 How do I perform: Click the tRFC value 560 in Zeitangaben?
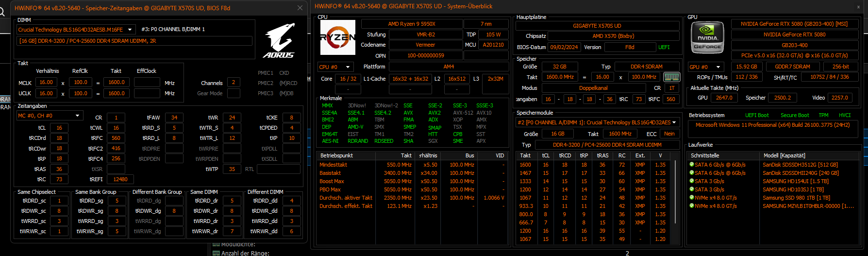click(116, 138)
